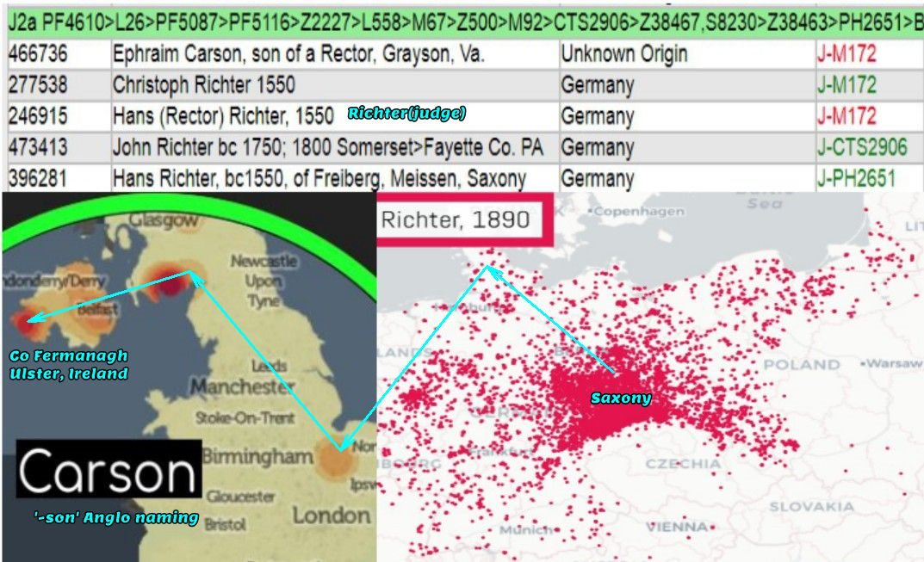Click the Carson surname title box
The image size is (924, 562).
(109, 469)
